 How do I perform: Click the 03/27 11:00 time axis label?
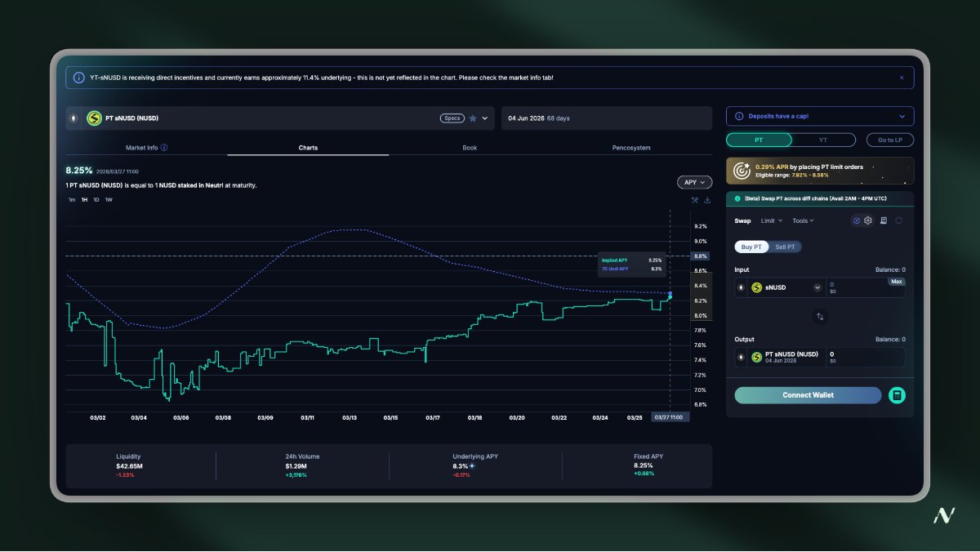coord(670,417)
